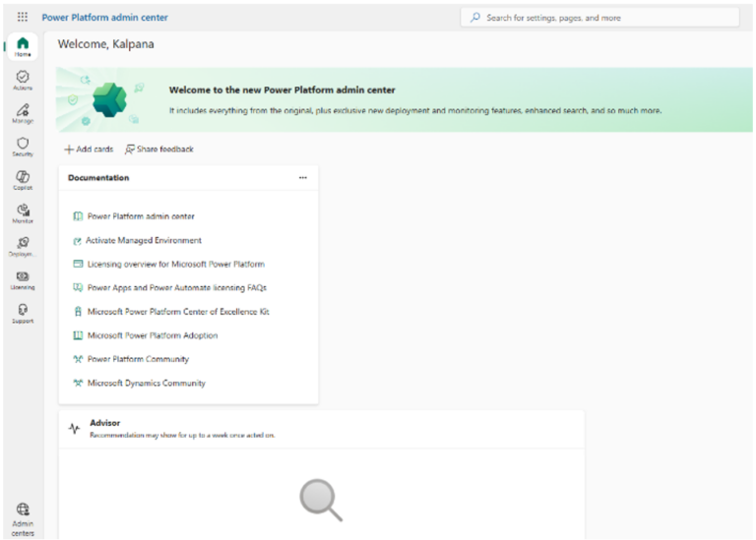The image size is (756, 540).
Task: Open Admin centers in the sidebar
Action: 23,519
